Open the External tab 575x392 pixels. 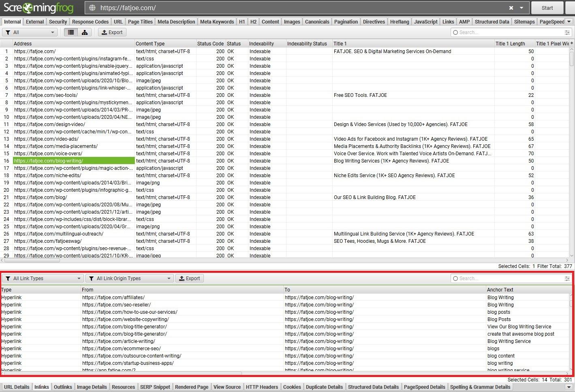coord(35,22)
